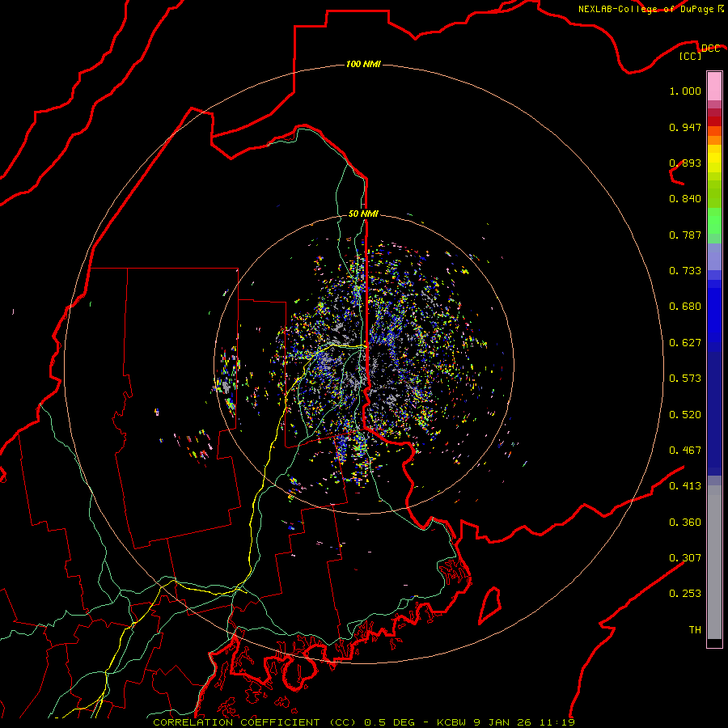This screenshot has width=728, height=728.
Task: Click the '0.5 DEG' elevation angle text
Action: (x=391, y=722)
